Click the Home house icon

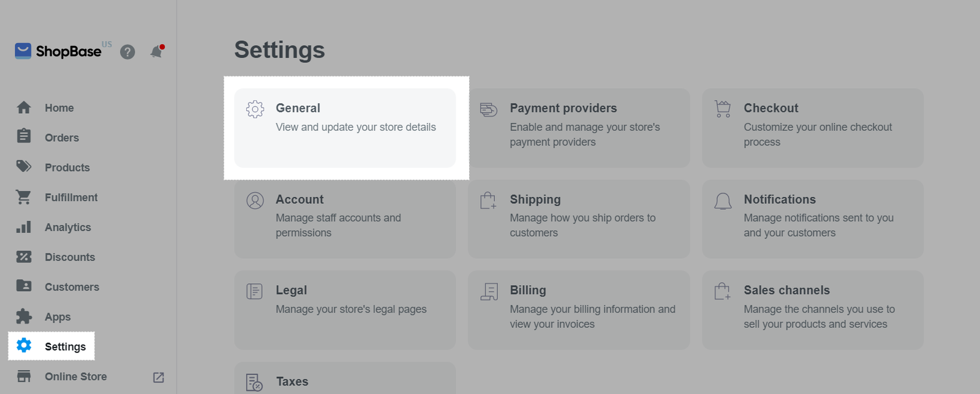[24, 108]
